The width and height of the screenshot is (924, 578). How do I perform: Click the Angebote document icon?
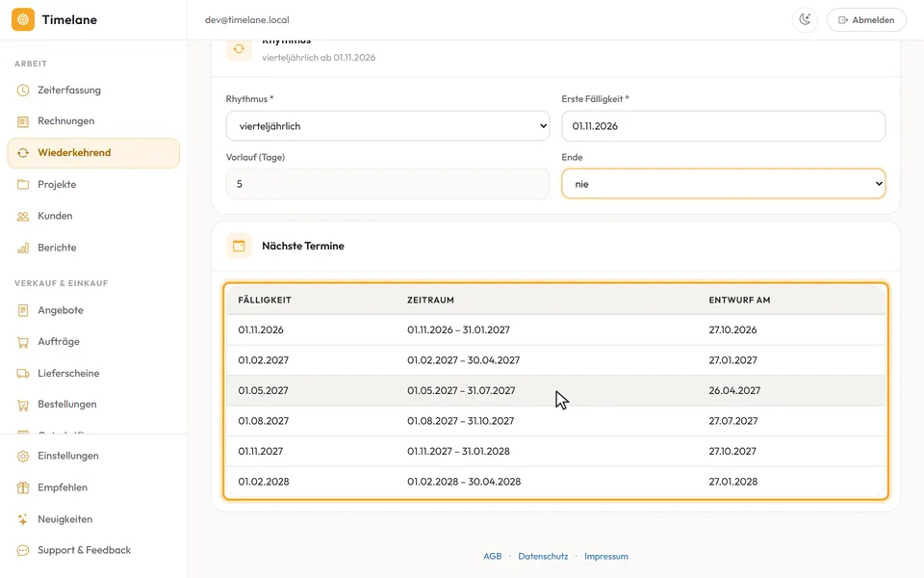23,310
